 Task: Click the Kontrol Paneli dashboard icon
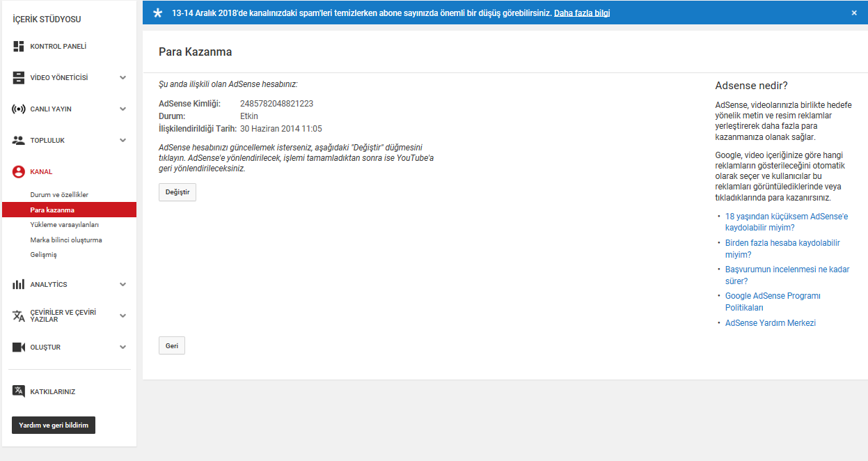19,47
